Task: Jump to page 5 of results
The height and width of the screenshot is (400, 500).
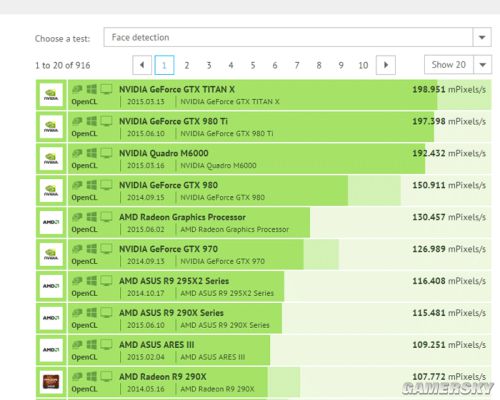Action: click(253, 65)
